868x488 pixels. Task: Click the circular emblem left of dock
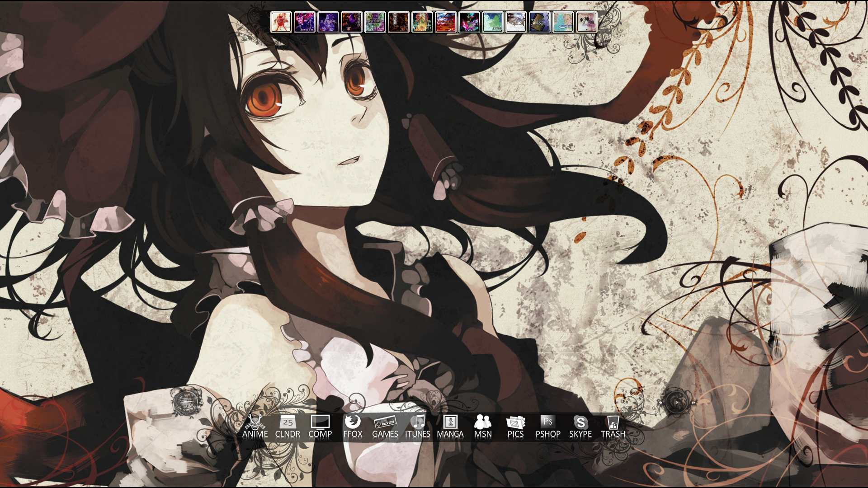186,402
